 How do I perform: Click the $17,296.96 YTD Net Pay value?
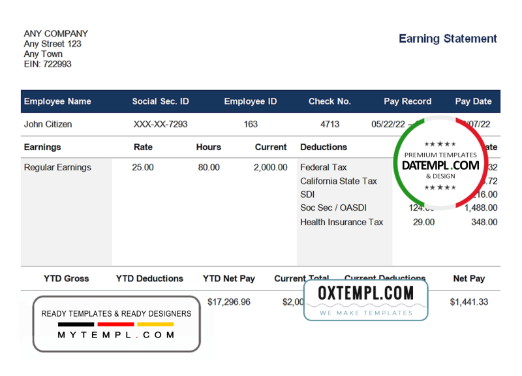(x=229, y=302)
